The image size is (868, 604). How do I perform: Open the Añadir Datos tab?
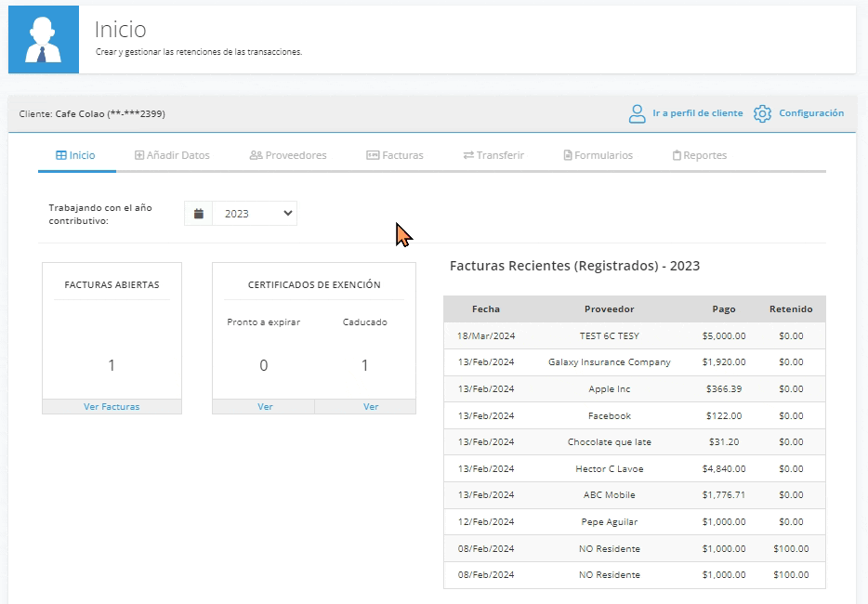point(172,155)
